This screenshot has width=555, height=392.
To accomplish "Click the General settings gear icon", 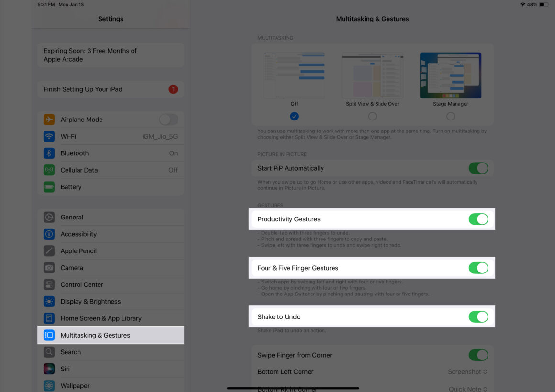I will pyautogui.click(x=49, y=217).
